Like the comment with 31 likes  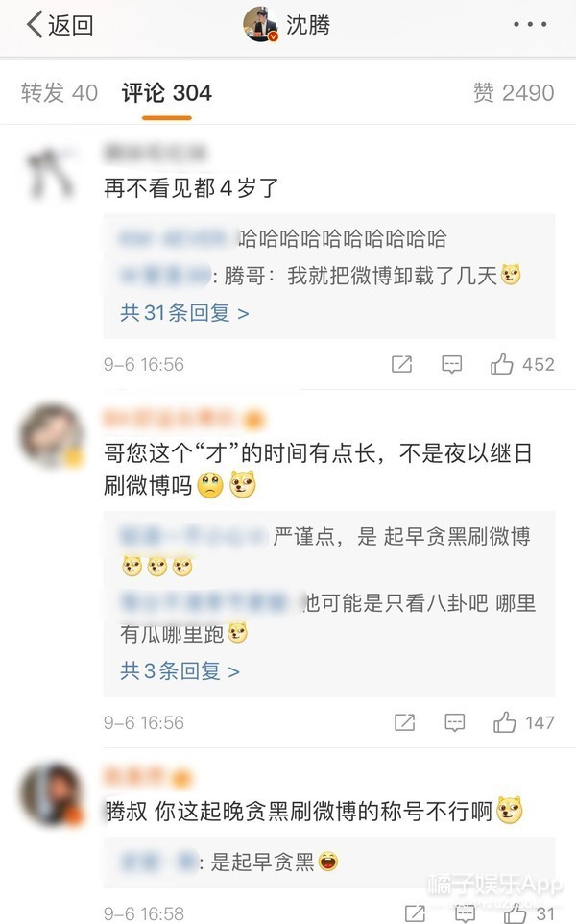click(529, 913)
